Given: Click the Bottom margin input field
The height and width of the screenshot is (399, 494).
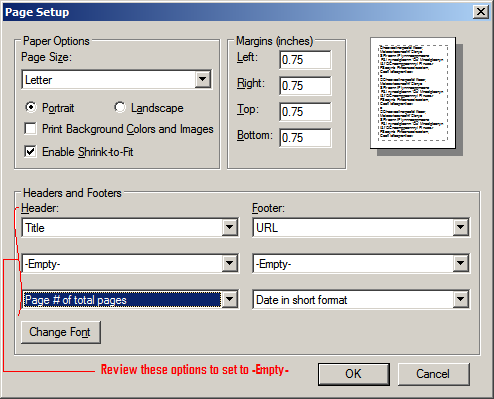Looking at the screenshot, I should [x=305, y=138].
